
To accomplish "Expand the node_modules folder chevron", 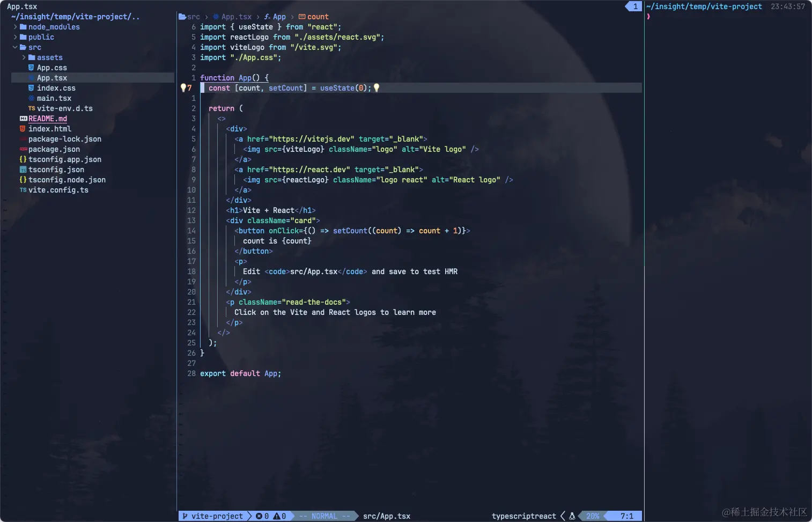I will (15, 27).
